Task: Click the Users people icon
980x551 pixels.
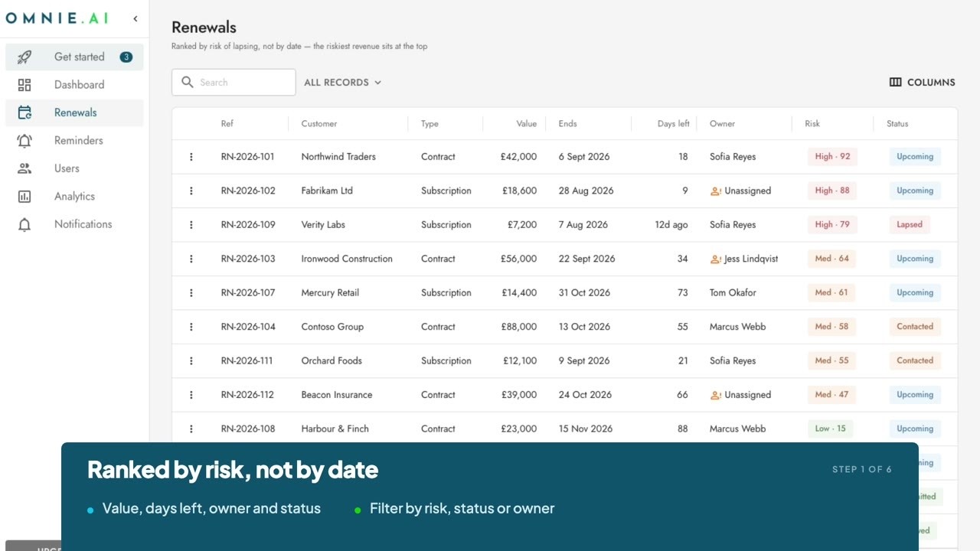Action: (24, 168)
